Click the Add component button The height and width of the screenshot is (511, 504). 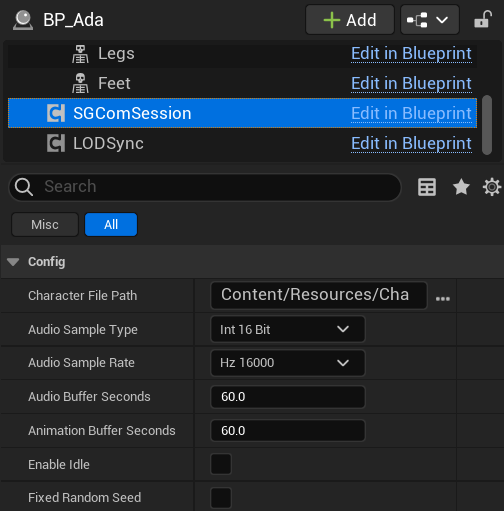click(x=350, y=20)
